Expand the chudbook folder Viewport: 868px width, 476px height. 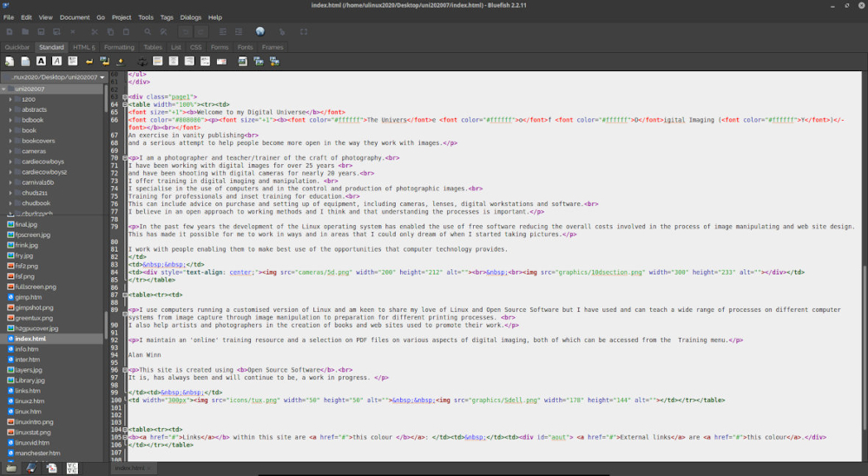tap(10, 203)
